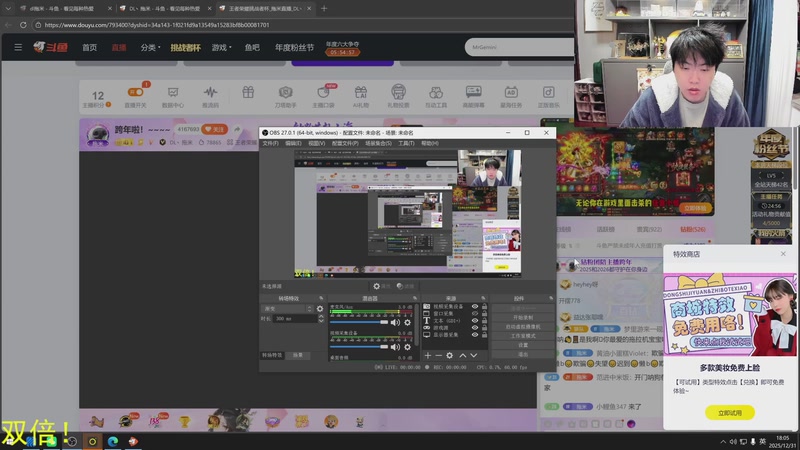800x450 pixels.
Task: Open the 主播口袋 icon with NEW badge
Action: pos(323,96)
